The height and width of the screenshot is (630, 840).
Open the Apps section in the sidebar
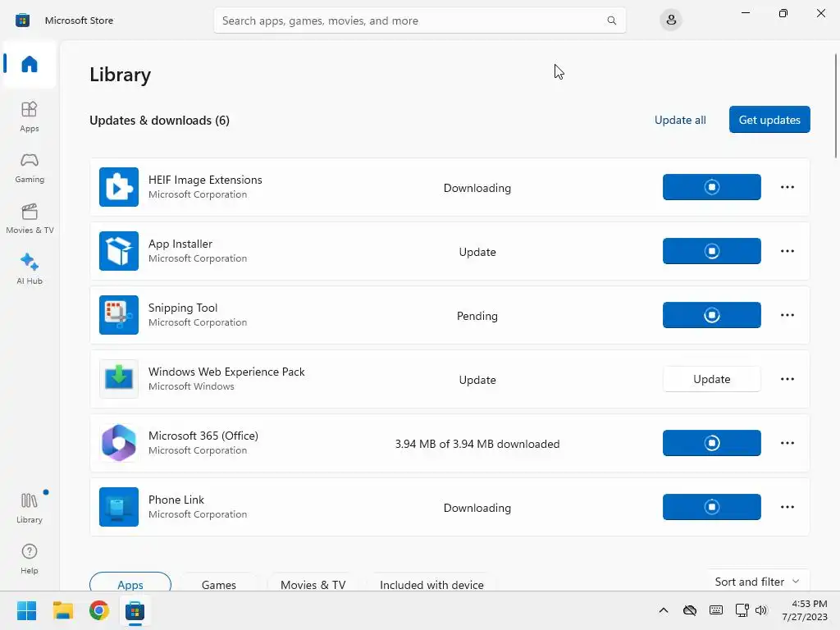[x=30, y=116]
